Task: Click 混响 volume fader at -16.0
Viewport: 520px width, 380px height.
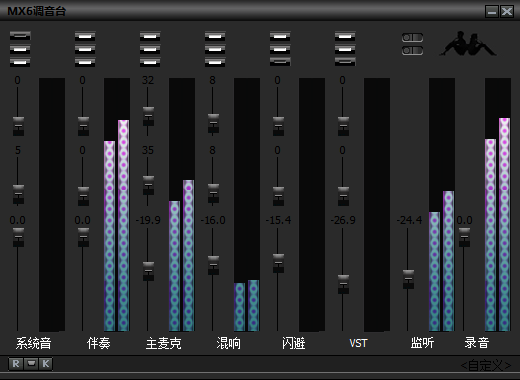Action: pos(213,265)
